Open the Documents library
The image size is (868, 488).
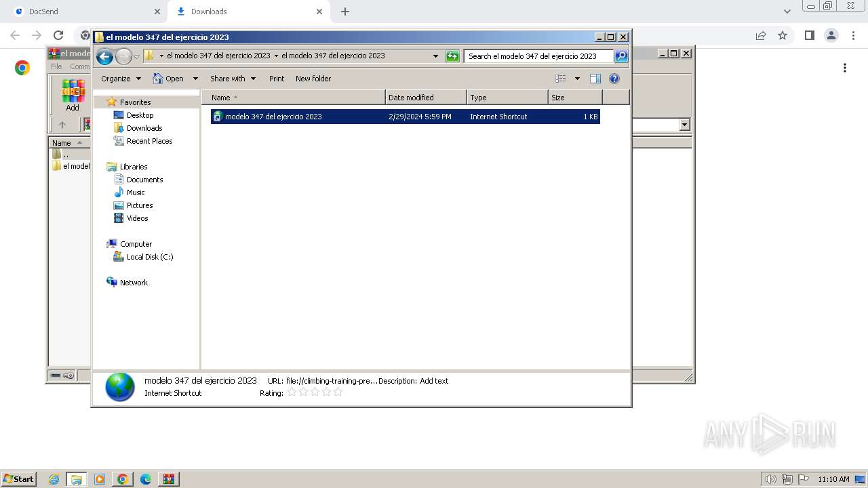(144, 180)
